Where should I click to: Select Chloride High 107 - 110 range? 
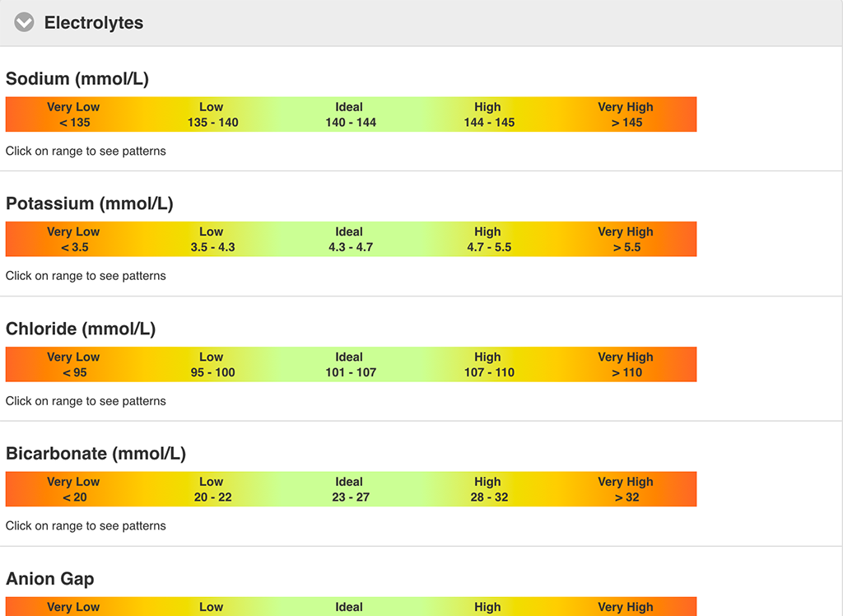(x=489, y=365)
